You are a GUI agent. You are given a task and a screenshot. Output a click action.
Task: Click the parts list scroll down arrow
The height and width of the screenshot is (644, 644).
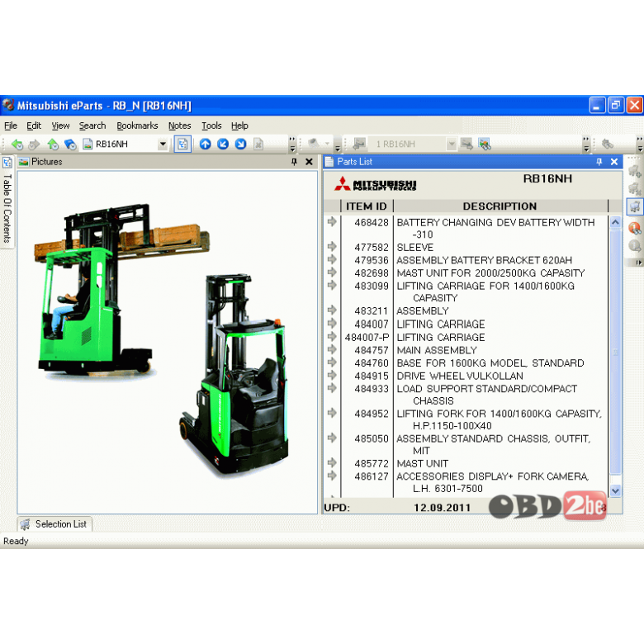tap(615, 490)
